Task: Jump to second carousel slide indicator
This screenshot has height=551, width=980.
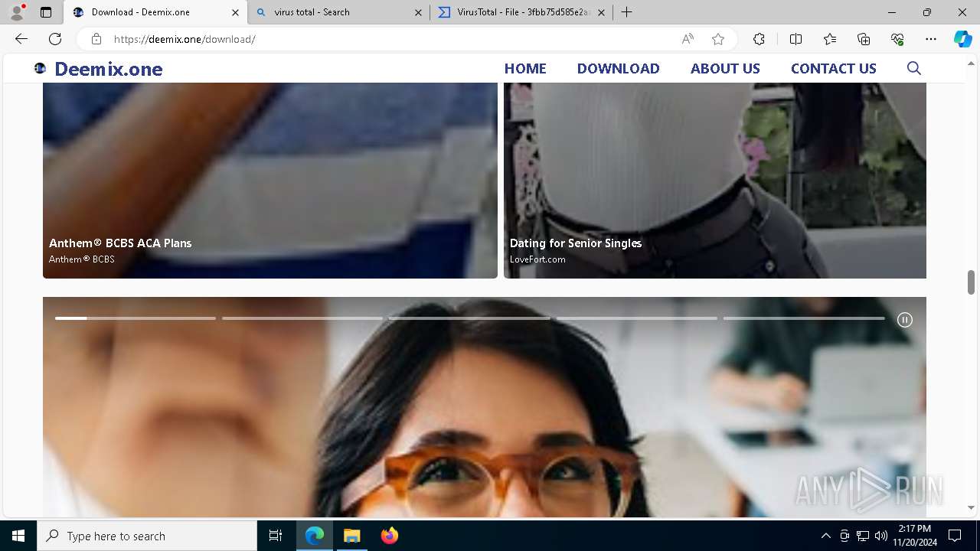Action: point(302,318)
